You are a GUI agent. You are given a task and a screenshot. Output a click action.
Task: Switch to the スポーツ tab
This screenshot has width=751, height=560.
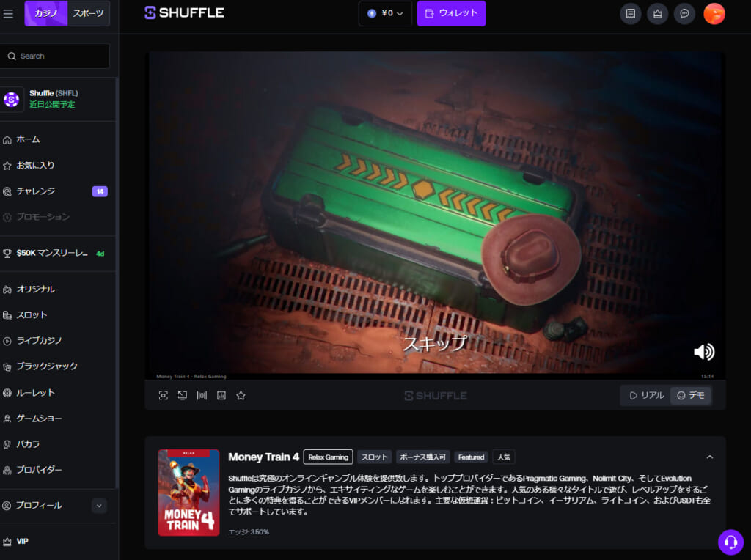click(89, 13)
